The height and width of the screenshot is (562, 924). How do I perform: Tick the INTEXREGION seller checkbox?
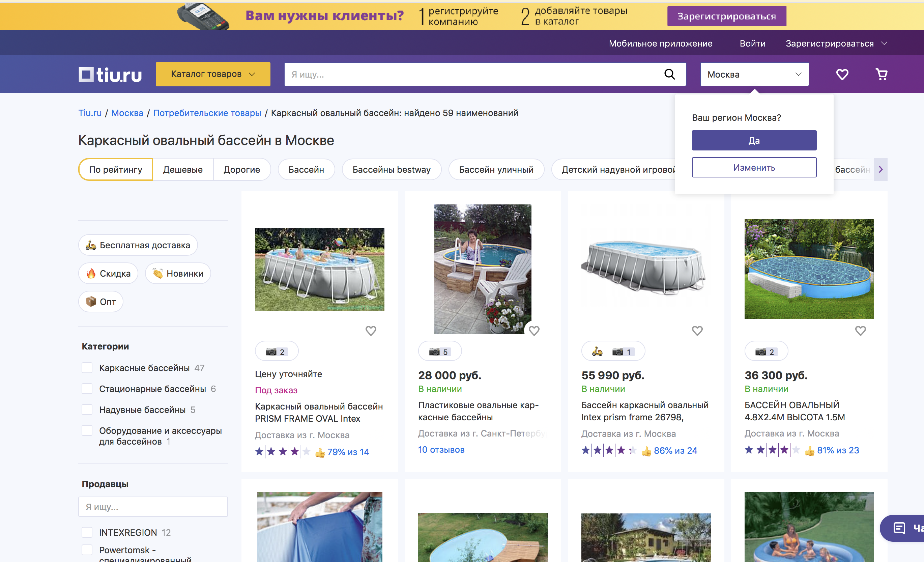click(x=87, y=532)
